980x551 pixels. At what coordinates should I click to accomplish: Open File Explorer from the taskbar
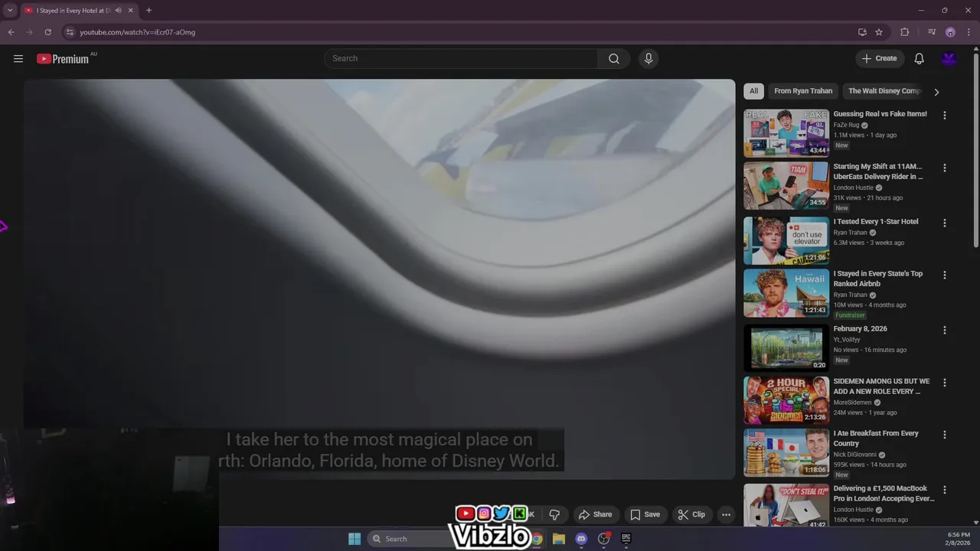[559, 539]
